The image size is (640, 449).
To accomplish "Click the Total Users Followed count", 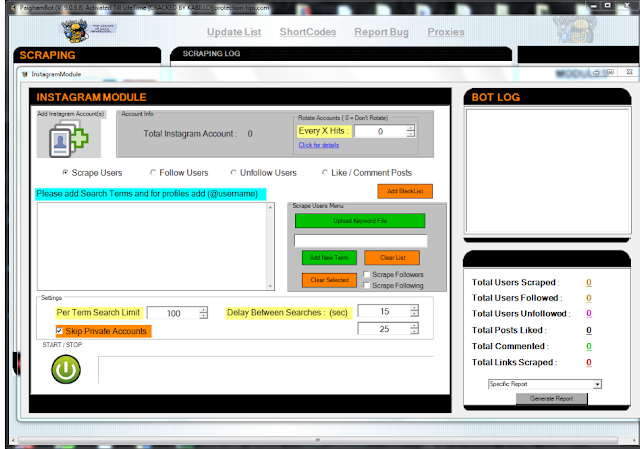I will [589, 298].
